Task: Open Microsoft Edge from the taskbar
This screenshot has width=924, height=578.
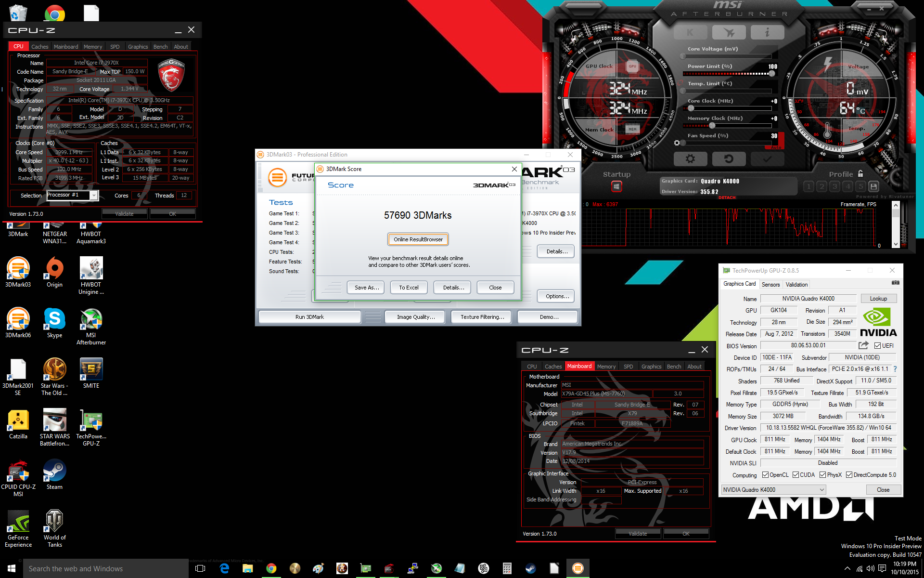Action: 224,568
